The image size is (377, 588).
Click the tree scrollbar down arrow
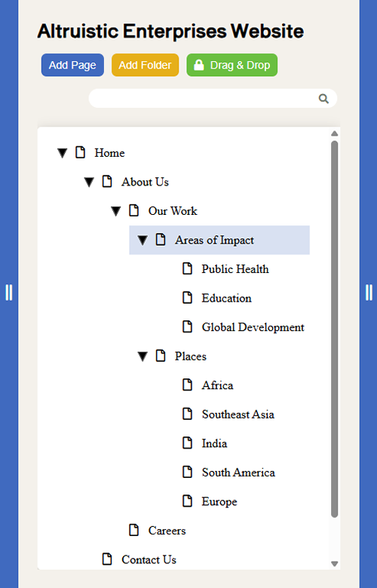335,564
